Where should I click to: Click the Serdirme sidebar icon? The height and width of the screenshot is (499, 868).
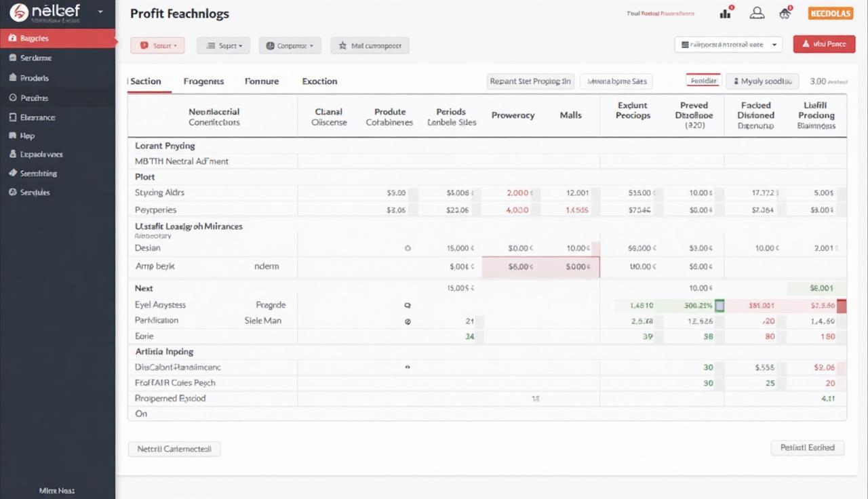pos(13,58)
